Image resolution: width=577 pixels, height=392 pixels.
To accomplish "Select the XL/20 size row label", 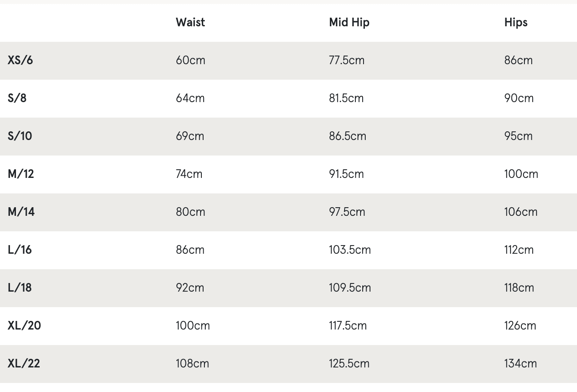I will coord(24,326).
